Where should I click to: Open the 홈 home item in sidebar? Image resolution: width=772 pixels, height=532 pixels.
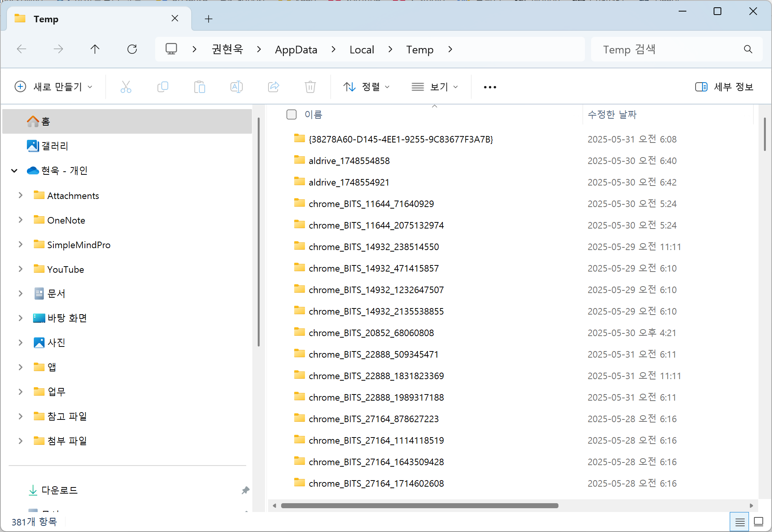pyautogui.click(x=127, y=121)
